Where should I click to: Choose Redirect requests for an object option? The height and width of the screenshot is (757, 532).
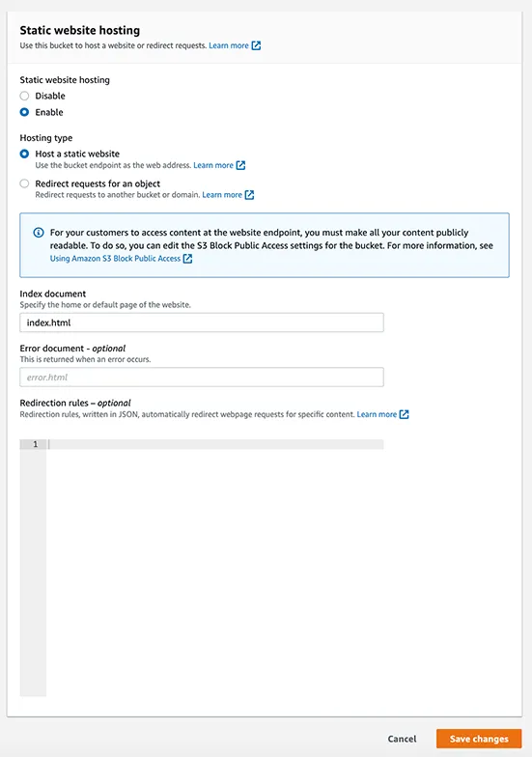pos(24,183)
